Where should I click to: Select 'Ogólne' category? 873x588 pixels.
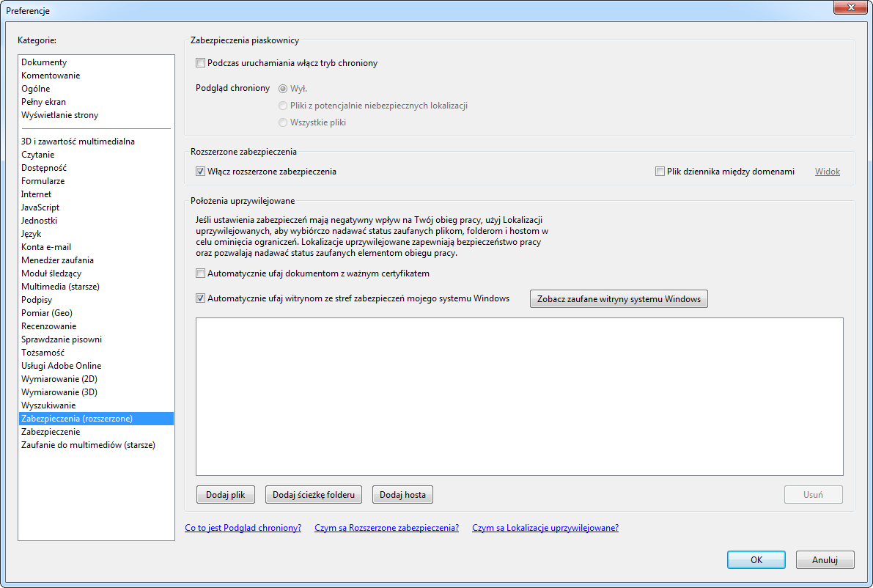tap(96, 89)
